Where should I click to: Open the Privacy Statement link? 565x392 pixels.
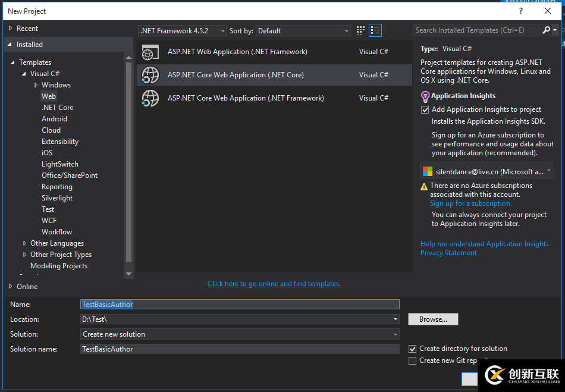[x=448, y=253]
